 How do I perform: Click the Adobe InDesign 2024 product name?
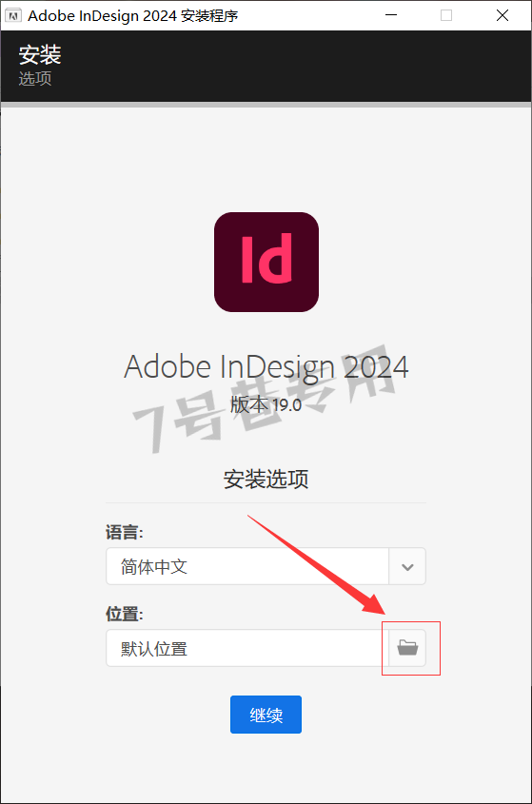point(266,367)
